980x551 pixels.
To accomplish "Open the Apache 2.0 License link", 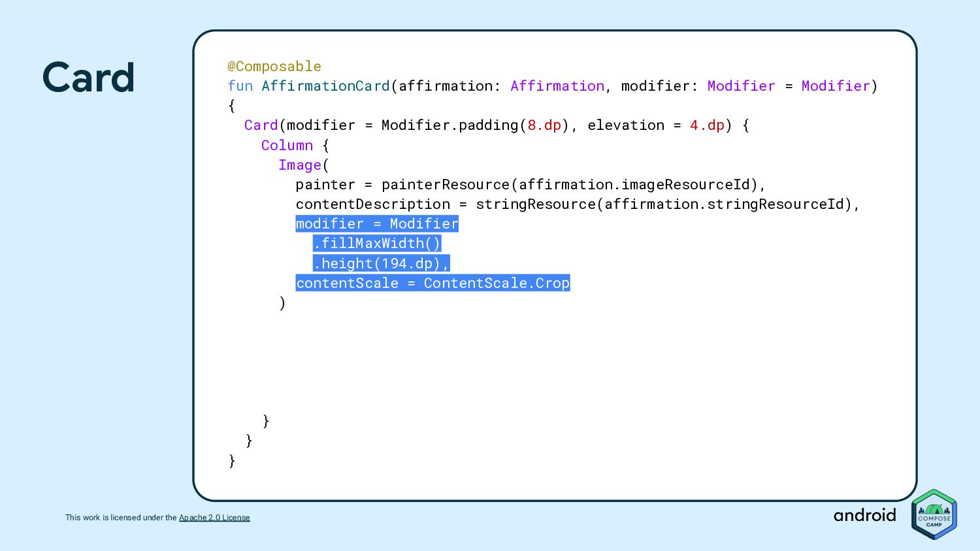I will (x=214, y=518).
